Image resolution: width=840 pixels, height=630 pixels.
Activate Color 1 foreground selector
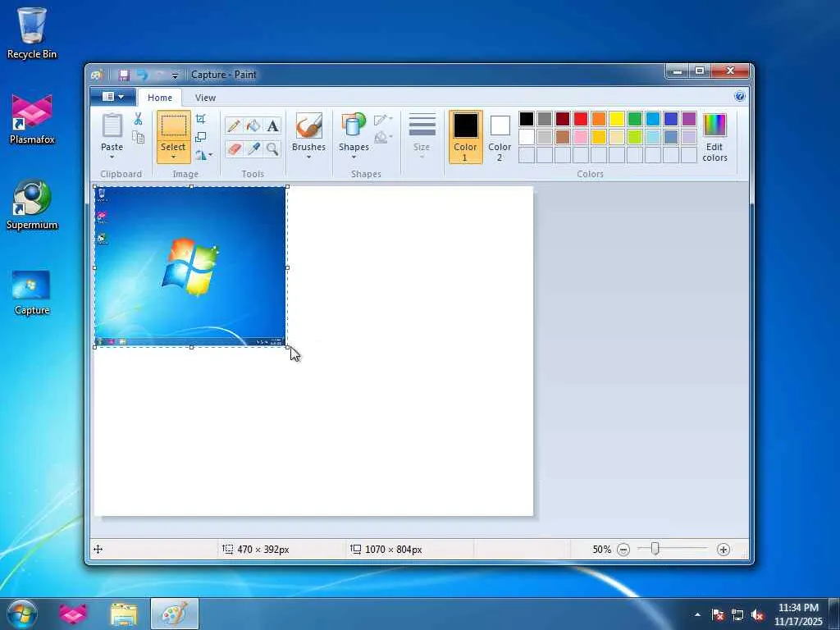(465, 137)
